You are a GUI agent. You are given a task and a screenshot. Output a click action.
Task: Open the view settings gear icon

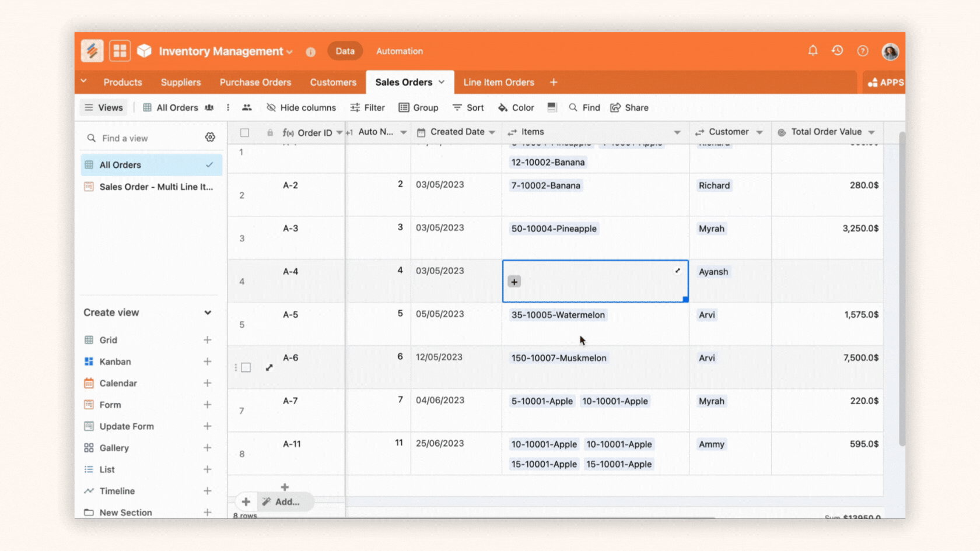click(210, 138)
